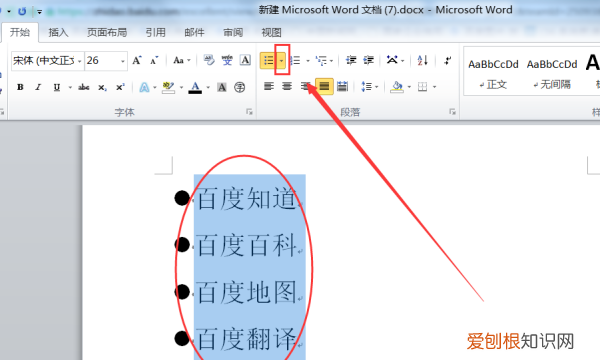Open text effects gallery
Image resolution: width=600 pixels, height=360 pixels.
click(x=145, y=87)
